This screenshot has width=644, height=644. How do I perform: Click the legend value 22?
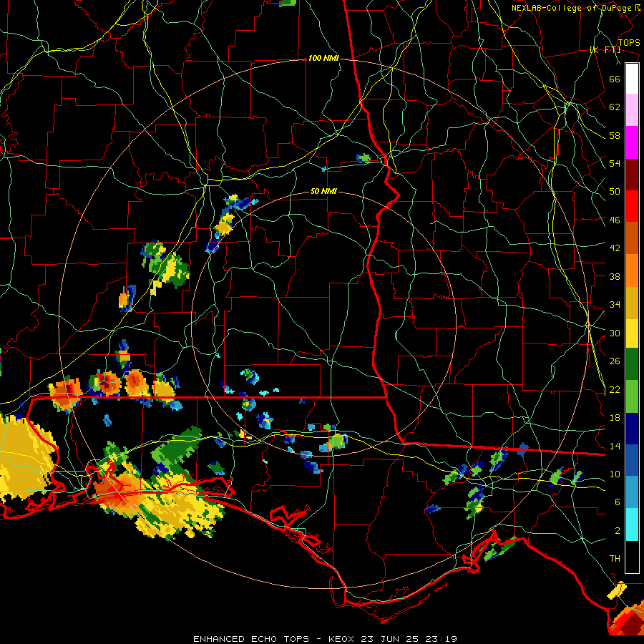point(615,390)
